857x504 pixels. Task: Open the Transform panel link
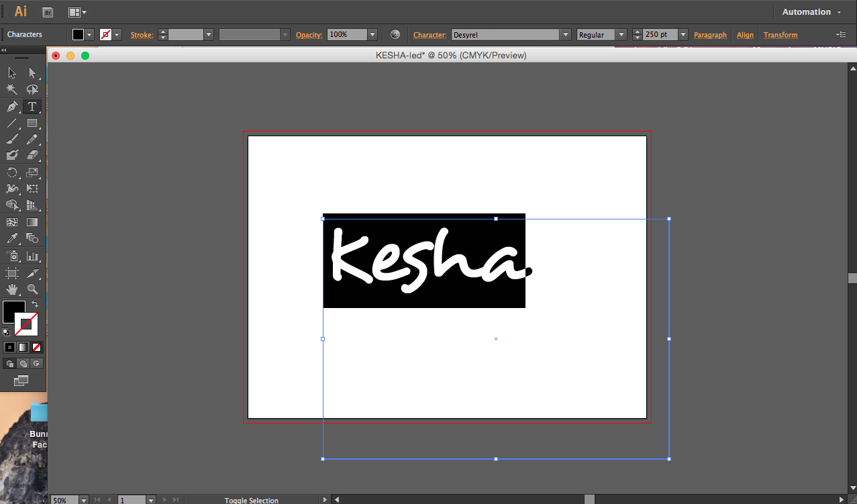point(780,35)
